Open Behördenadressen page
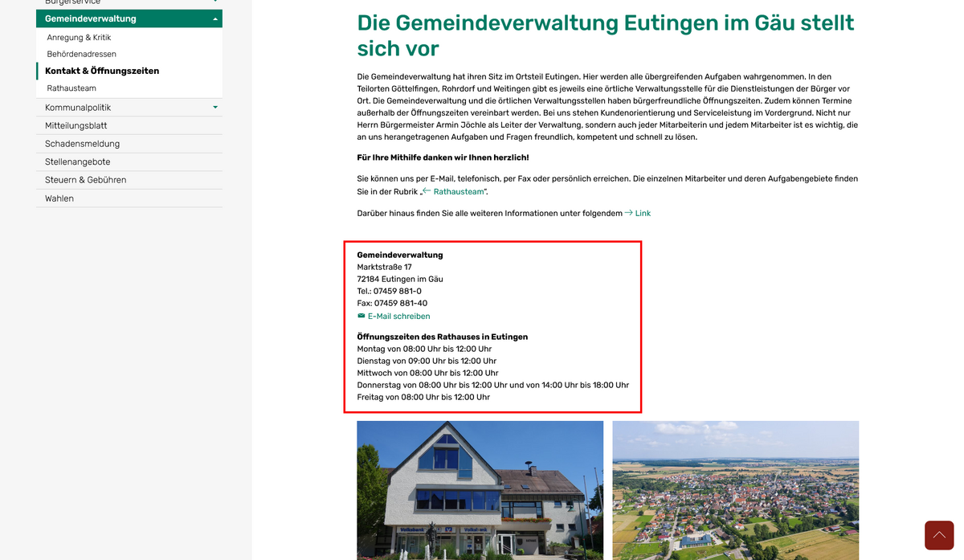This screenshot has width=964, height=560. (x=81, y=54)
